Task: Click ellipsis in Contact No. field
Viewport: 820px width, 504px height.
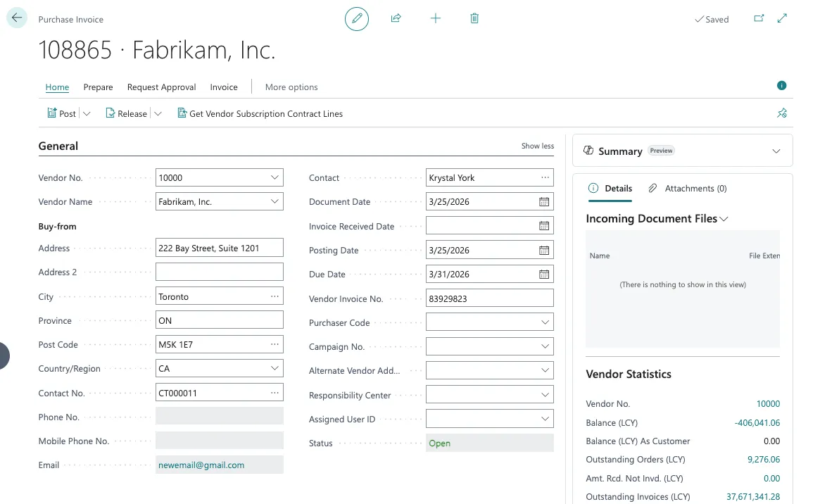Action: pos(275,393)
